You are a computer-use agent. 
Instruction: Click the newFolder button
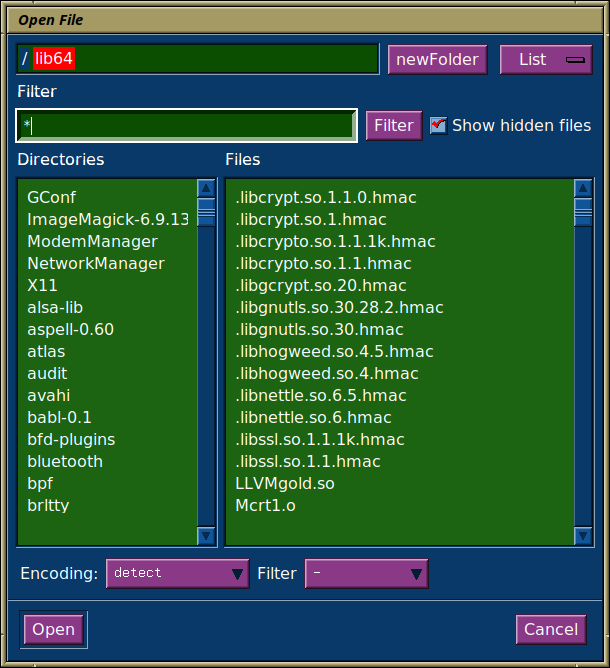click(x=437, y=60)
